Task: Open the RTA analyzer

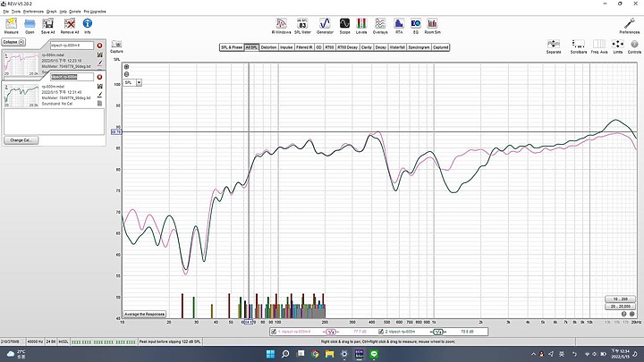Action: (399, 25)
